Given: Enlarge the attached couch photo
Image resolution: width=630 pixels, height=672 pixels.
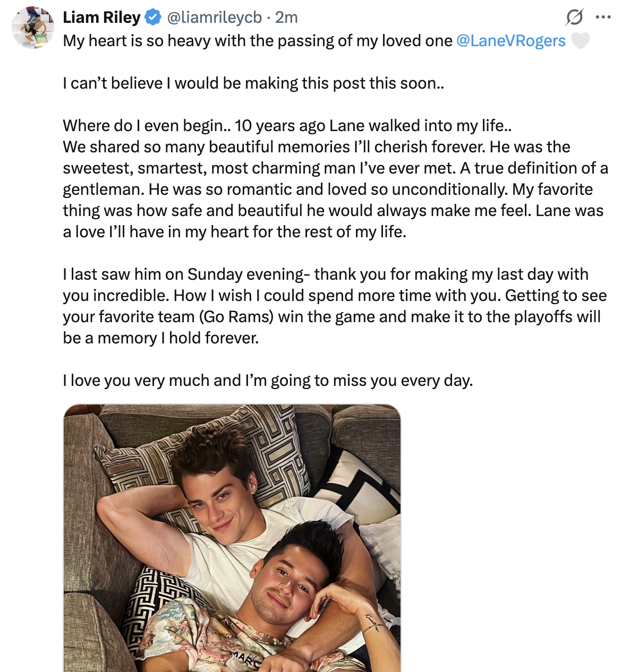Looking at the screenshot, I should (x=232, y=537).
